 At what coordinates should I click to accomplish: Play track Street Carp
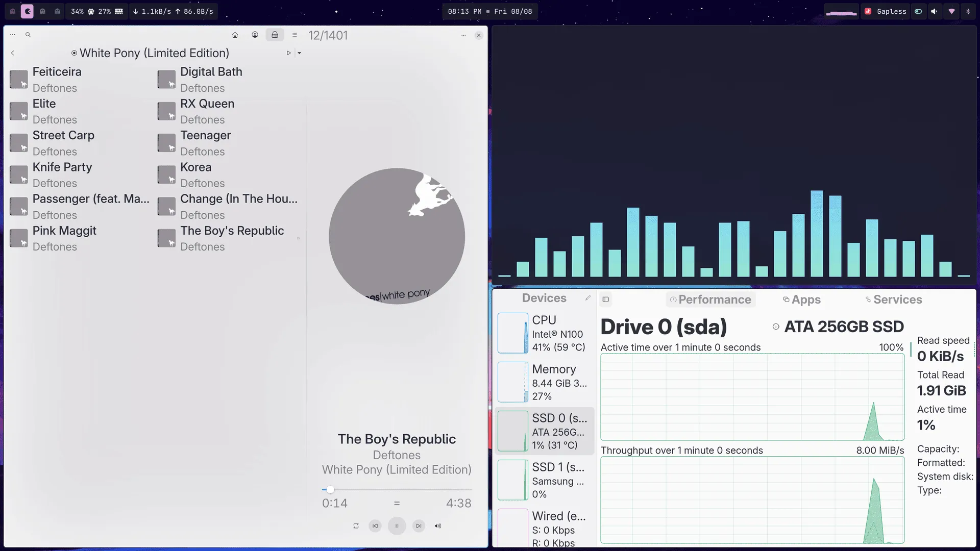point(80,143)
